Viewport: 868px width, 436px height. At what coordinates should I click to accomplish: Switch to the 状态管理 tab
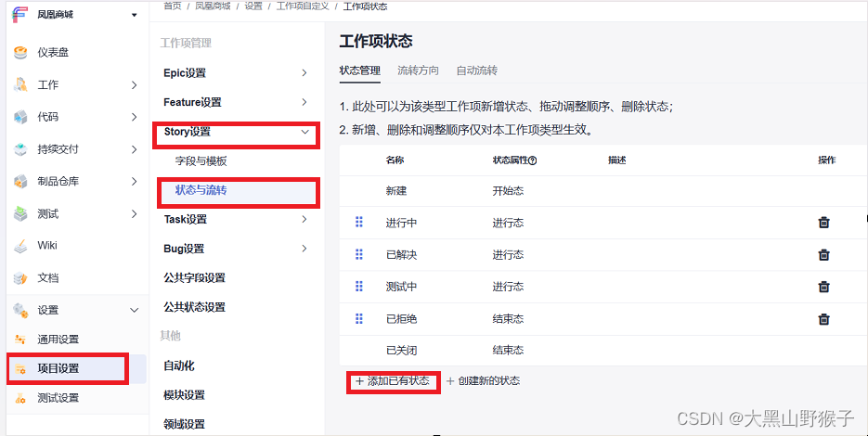(360, 71)
